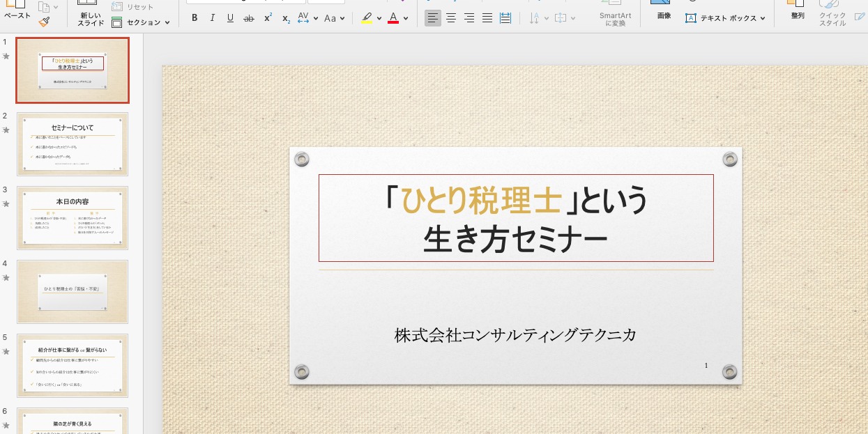Insert a 画像 (picture)
The height and width of the screenshot is (434, 868).
click(x=664, y=10)
